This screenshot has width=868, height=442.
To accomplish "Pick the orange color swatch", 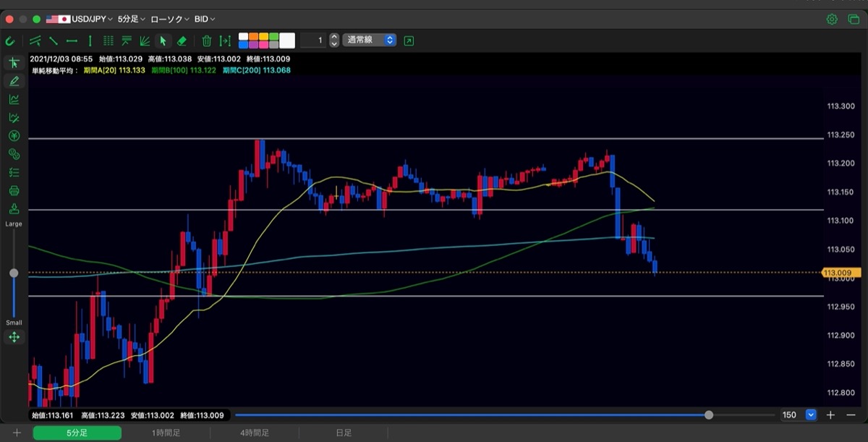I will tap(254, 36).
